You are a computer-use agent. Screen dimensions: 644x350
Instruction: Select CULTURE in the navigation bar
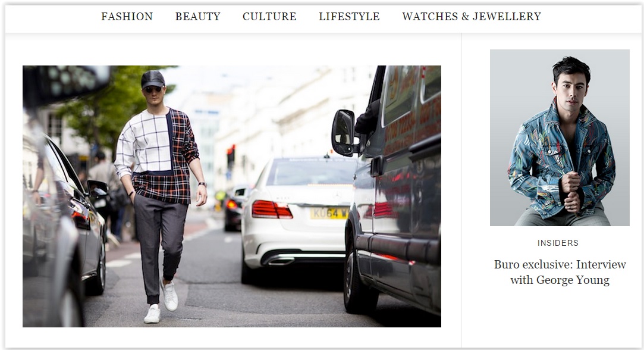coord(269,17)
